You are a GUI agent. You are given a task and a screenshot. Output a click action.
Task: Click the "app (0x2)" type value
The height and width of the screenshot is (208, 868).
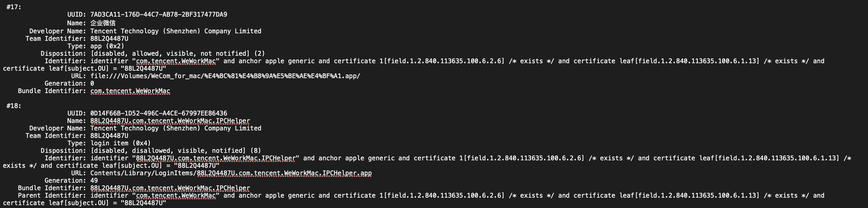(107, 46)
